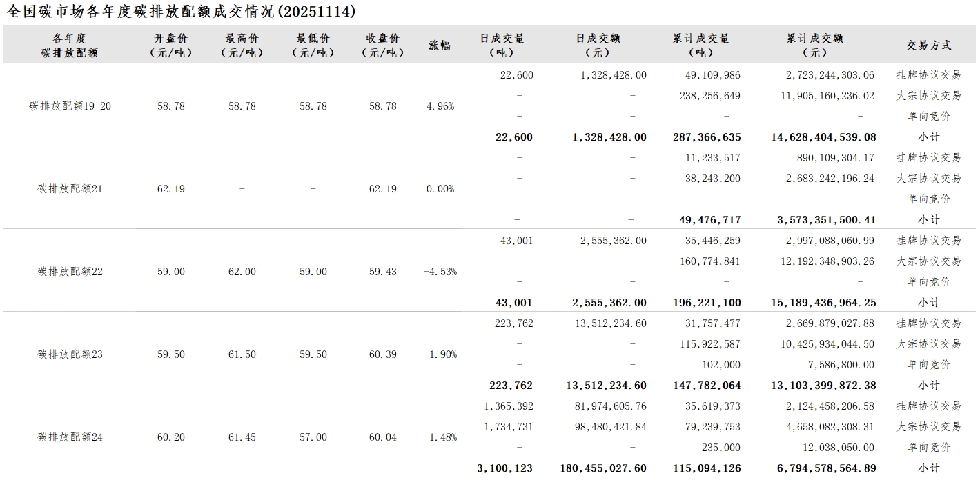Click the 涨幅 column header
980x480 pixels.
pyautogui.click(x=440, y=45)
